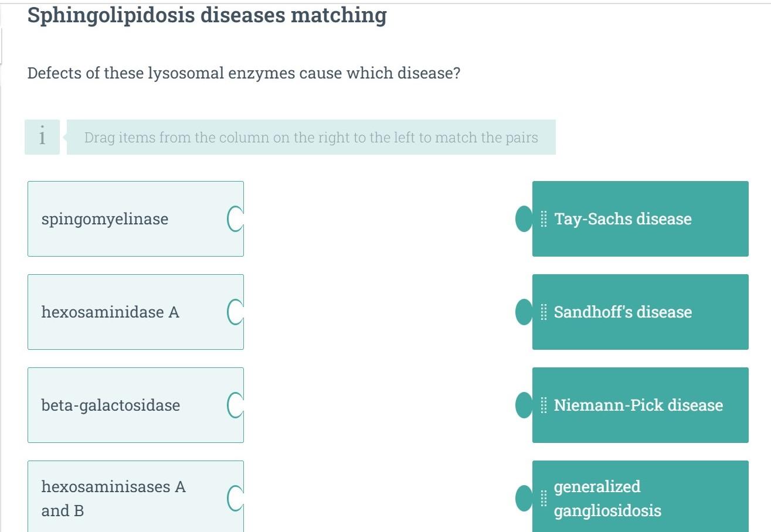
Task: Click the connector socket on hexosaminisases A and B box
Action: pyautogui.click(x=234, y=499)
